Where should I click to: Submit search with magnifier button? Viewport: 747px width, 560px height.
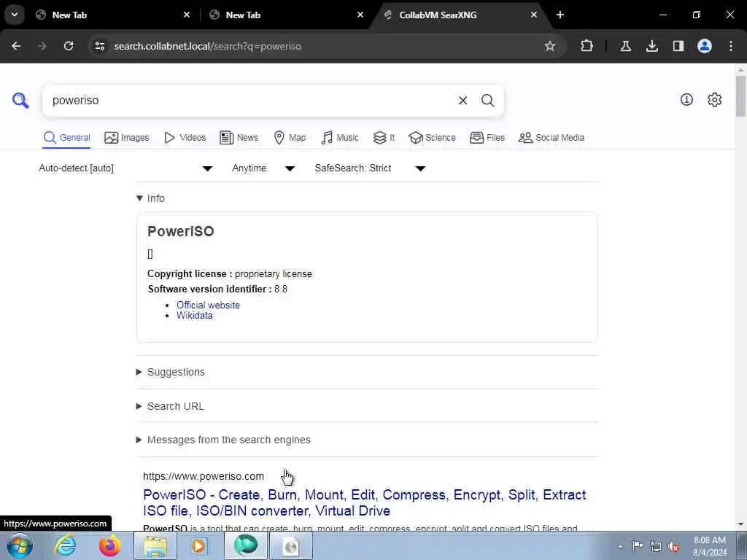(487, 101)
